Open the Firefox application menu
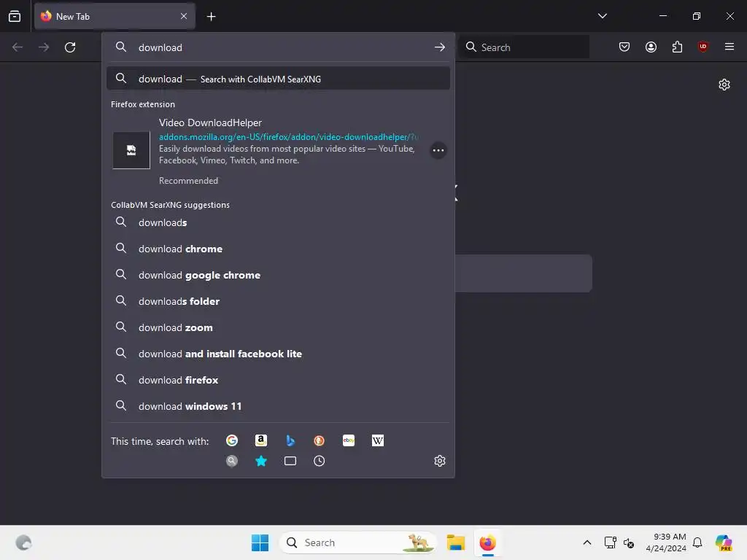This screenshot has width=747, height=560. click(x=729, y=47)
